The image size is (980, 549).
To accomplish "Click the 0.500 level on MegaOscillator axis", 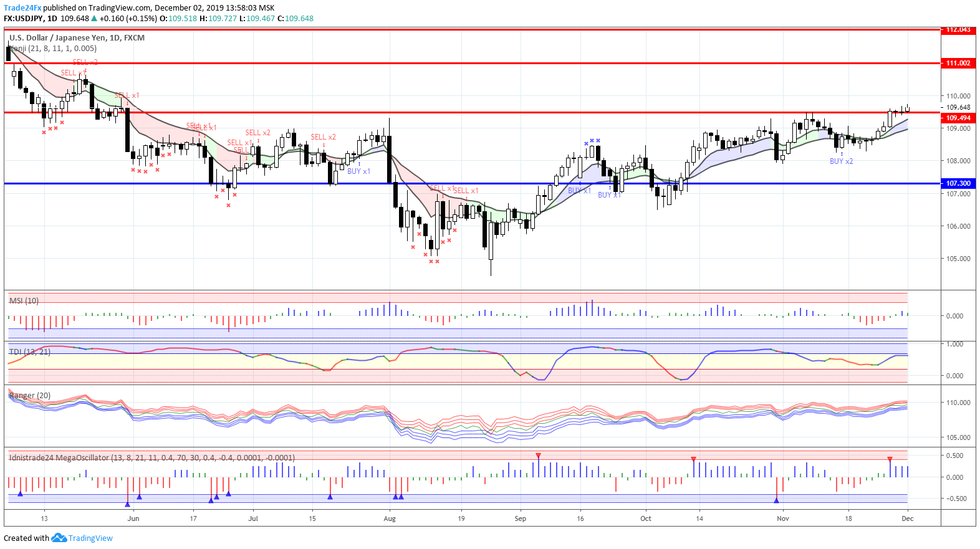I will coord(955,456).
